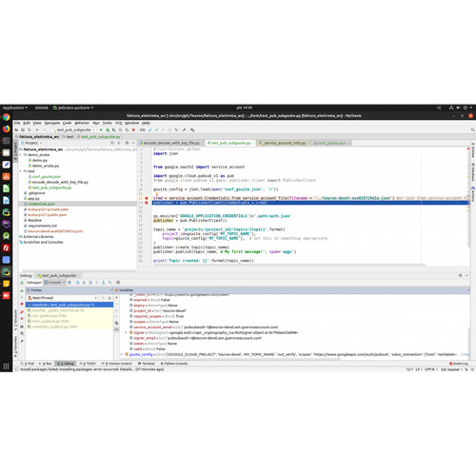
Task: Expand the signer variable
Action: point(126,332)
